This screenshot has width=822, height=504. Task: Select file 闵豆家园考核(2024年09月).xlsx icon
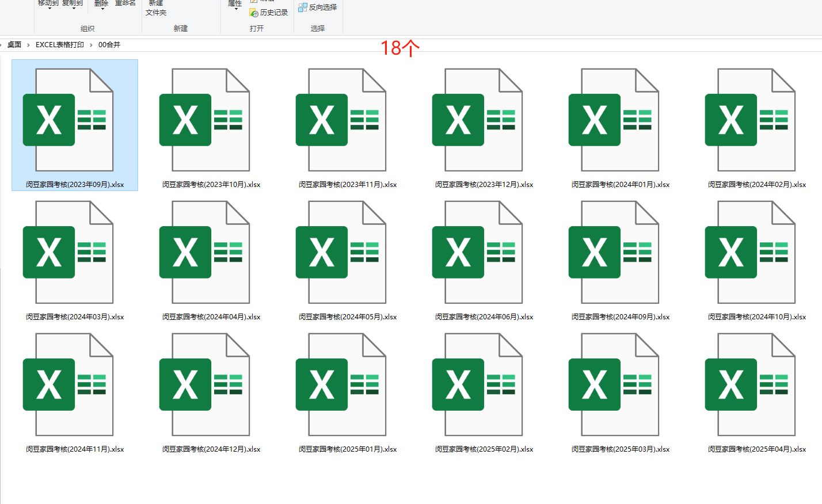pos(614,252)
